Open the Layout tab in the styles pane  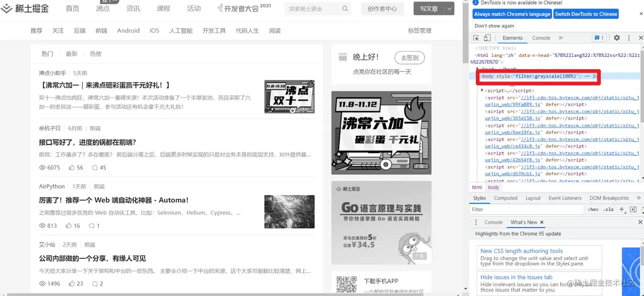click(x=533, y=198)
